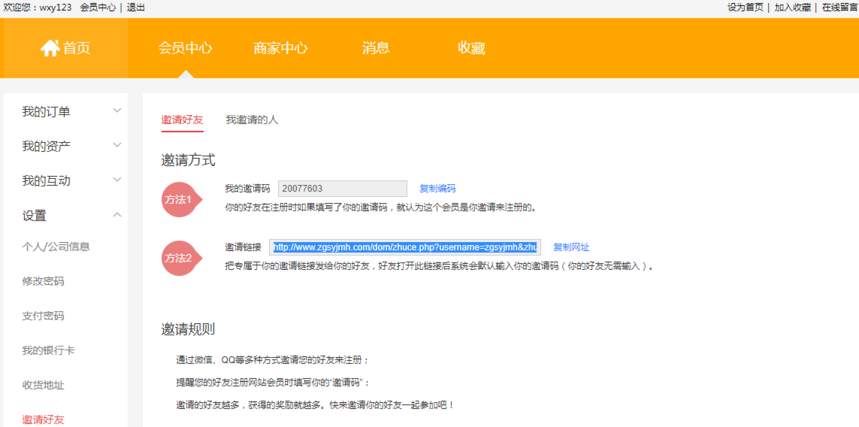The image size is (859, 427).
Task: Open 修改密码 in the sidebar
Action: (43, 281)
